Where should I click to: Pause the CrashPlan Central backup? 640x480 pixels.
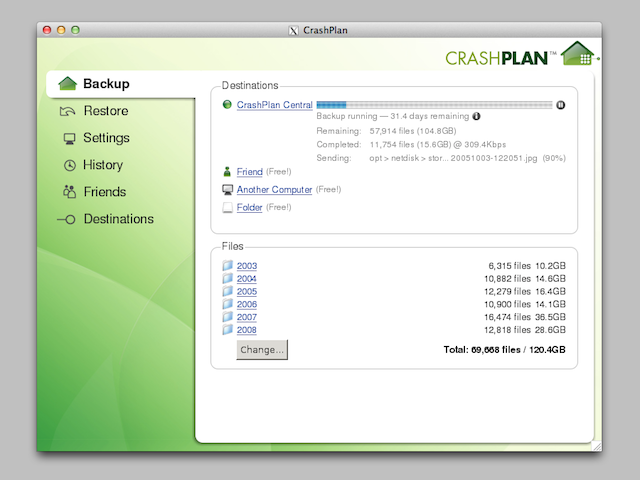[x=561, y=105]
